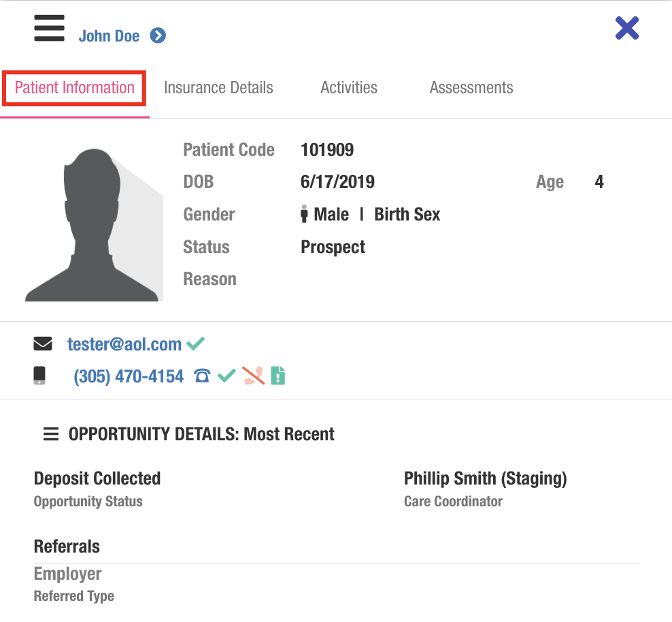Open the main hamburger menu
The height and width of the screenshot is (622, 672).
[49, 29]
